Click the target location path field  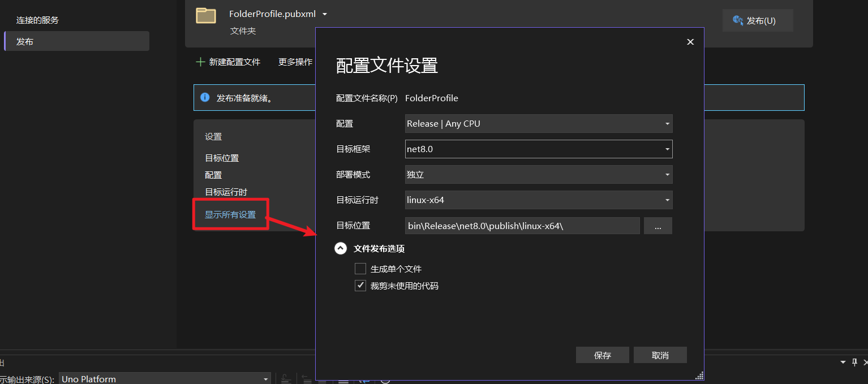pos(522,226)
